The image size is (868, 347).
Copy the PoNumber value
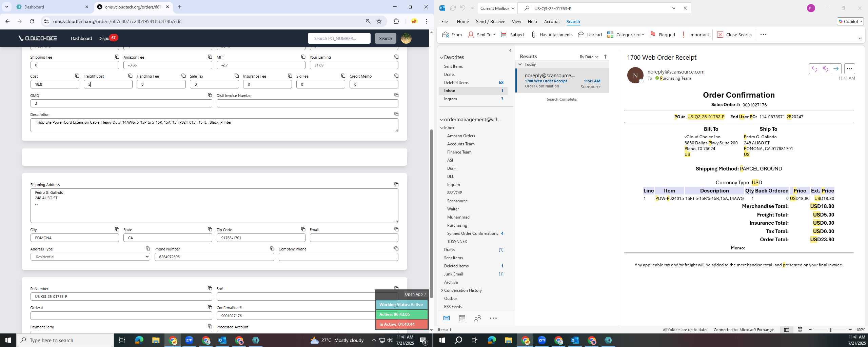tap(210, 288)
